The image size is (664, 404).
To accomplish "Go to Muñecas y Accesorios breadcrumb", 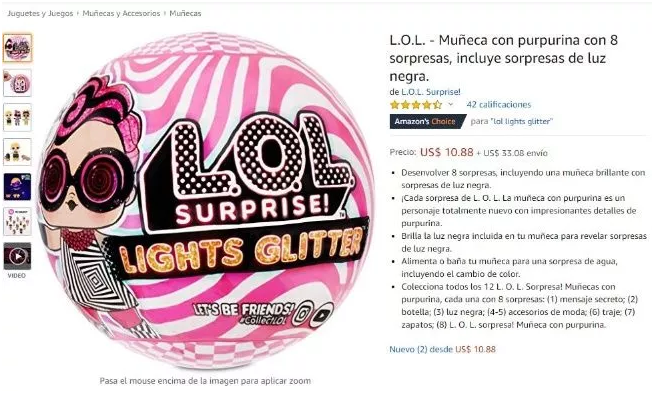I will 121,14.
